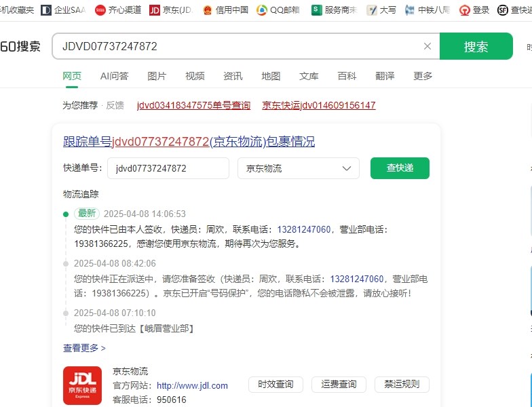Click the 查快递 button
Image resolution: width=532 pixels, height=407 pixels.
[400, 168]
